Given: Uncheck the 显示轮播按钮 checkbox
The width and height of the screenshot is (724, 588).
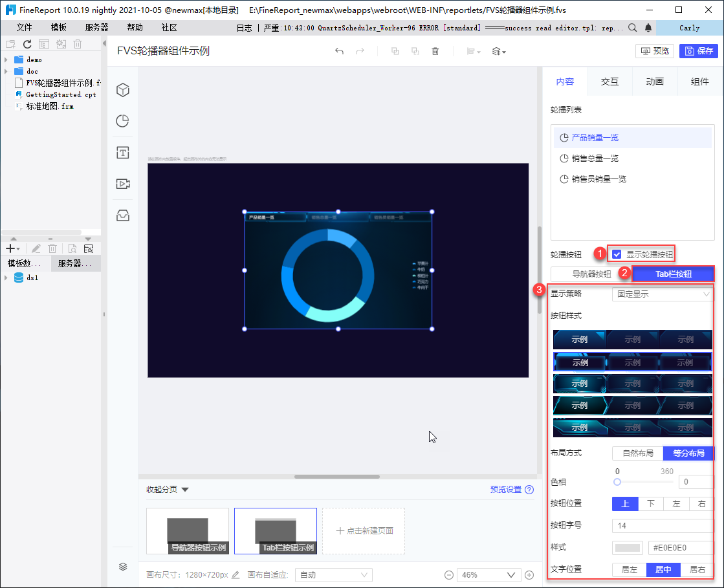Looking at the screenshot, I should 617,254.
